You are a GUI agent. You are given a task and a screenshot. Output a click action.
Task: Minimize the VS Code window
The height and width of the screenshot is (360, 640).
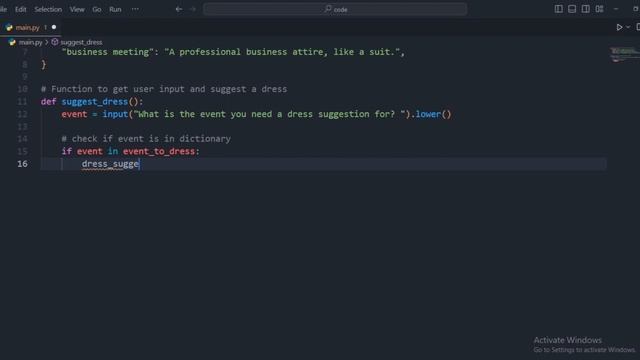(616, 9)
